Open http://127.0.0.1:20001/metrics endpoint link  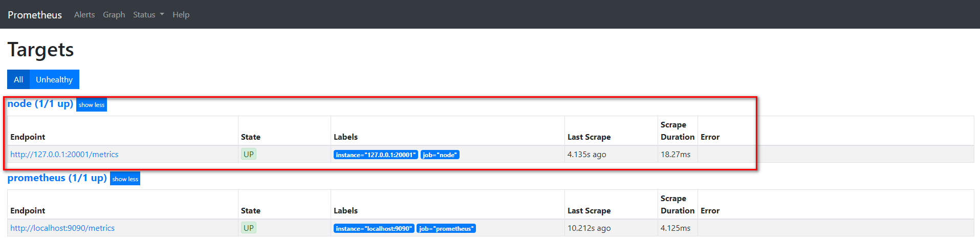[x=64, y=154]
